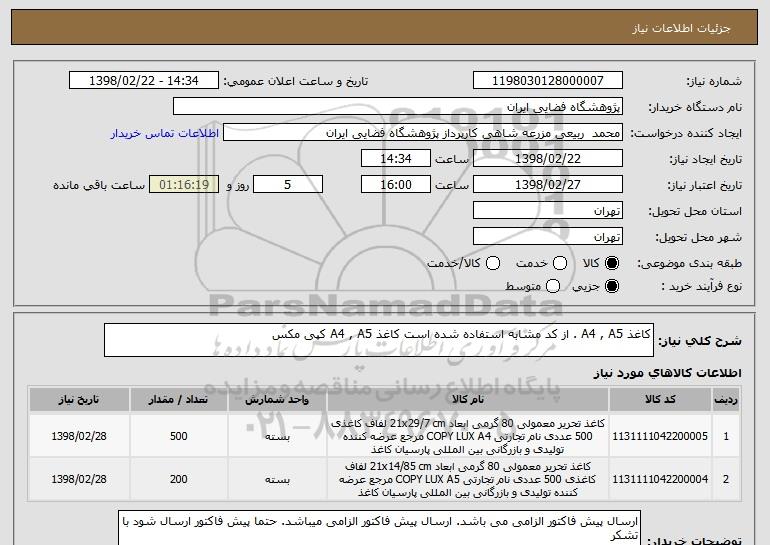Viewport: 770px width, 545px height.
Task: Click the ساعت باقی مانده label
Action: (99, 185)
